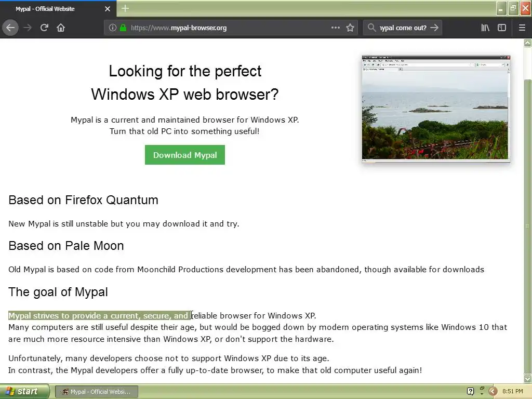Restore down the browser window
Screen dimensions: 532x399
(513, 8)
